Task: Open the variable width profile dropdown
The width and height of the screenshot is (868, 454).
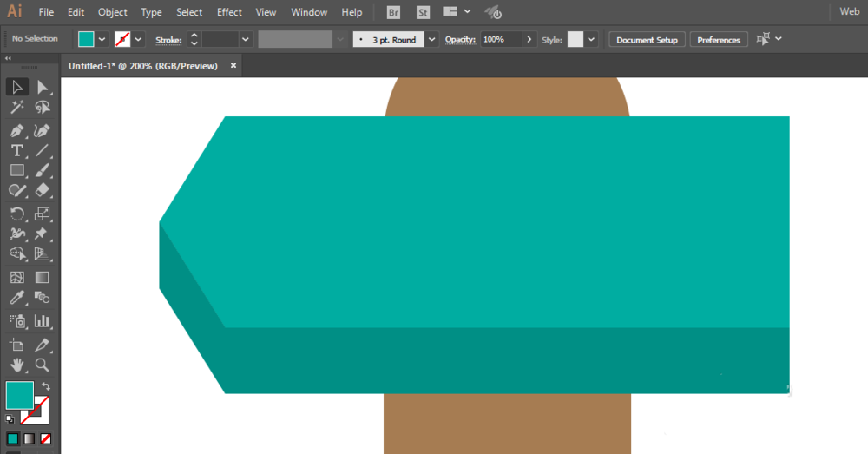Action: [340, 39]
